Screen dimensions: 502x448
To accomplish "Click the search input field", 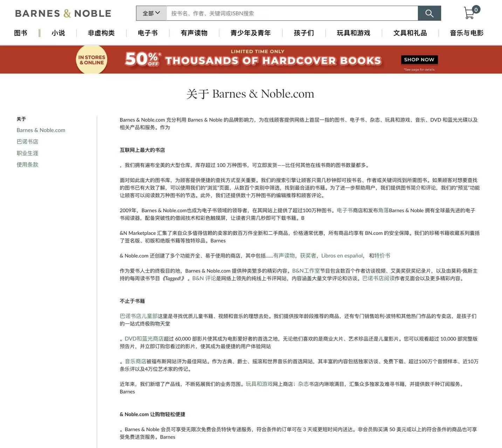I will (291, 13).
